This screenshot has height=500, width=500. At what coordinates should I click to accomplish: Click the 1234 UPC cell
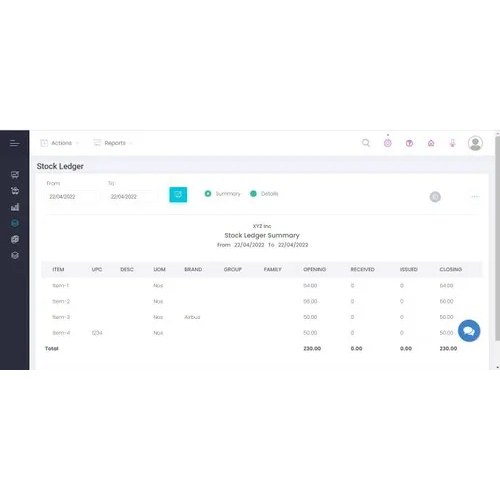coord(97,333)
